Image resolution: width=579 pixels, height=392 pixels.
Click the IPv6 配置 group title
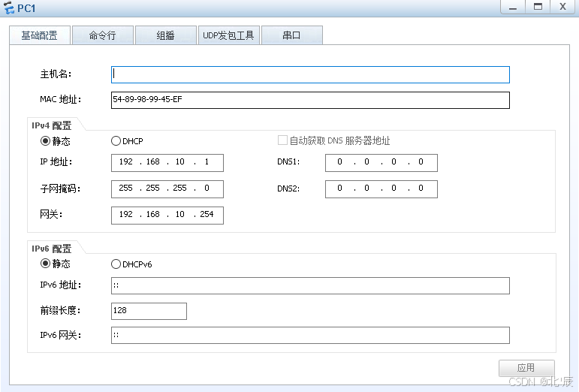coord(51,249)
